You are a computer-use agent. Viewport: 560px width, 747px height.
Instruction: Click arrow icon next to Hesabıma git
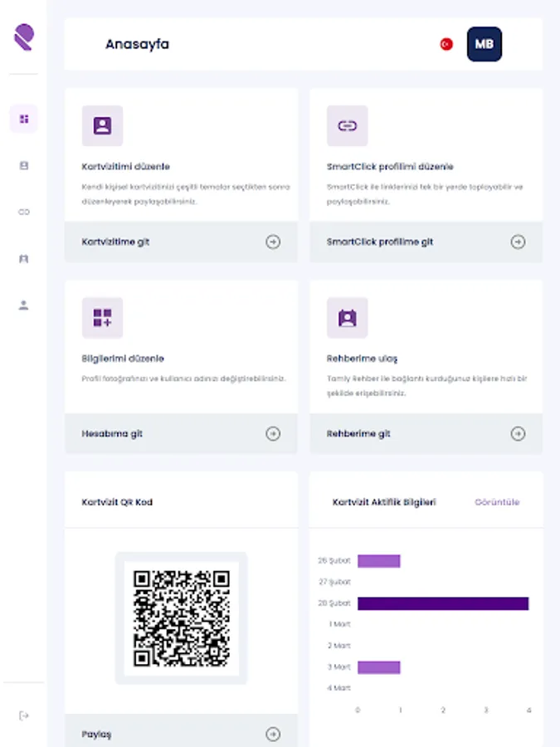pyautogui.click(x=273, y=433)
